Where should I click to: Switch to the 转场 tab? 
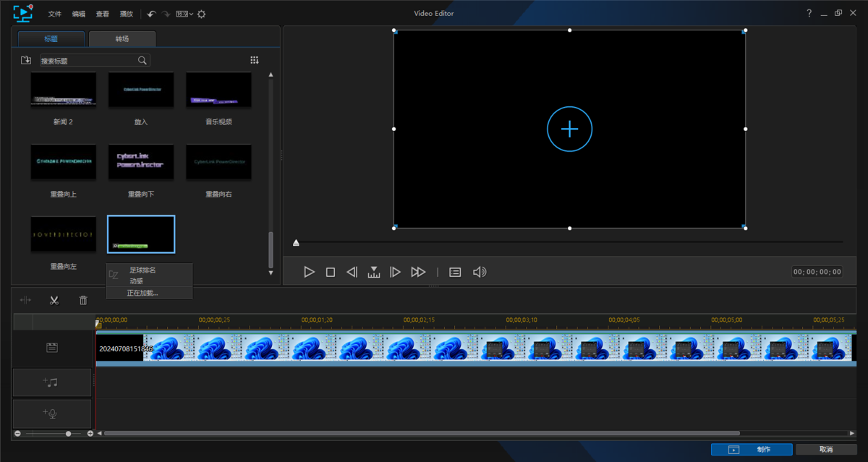coord(122,39)
